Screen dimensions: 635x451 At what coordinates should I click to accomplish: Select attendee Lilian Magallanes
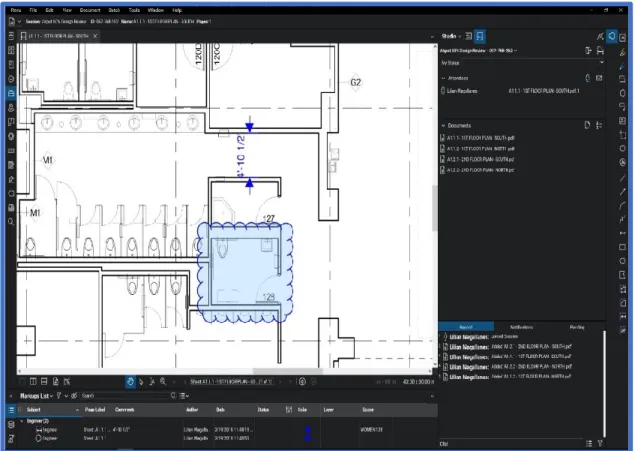pyautogui.click(x=461, y=91)
